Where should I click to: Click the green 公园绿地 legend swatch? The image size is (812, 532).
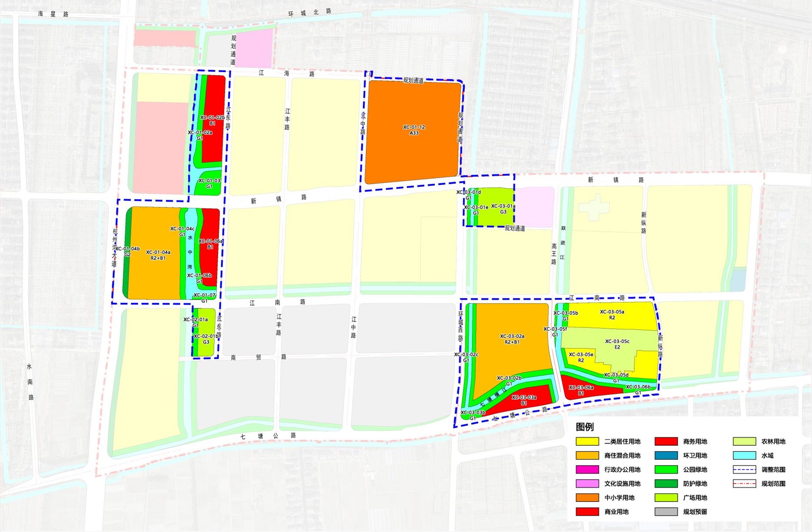click(666, 469)
